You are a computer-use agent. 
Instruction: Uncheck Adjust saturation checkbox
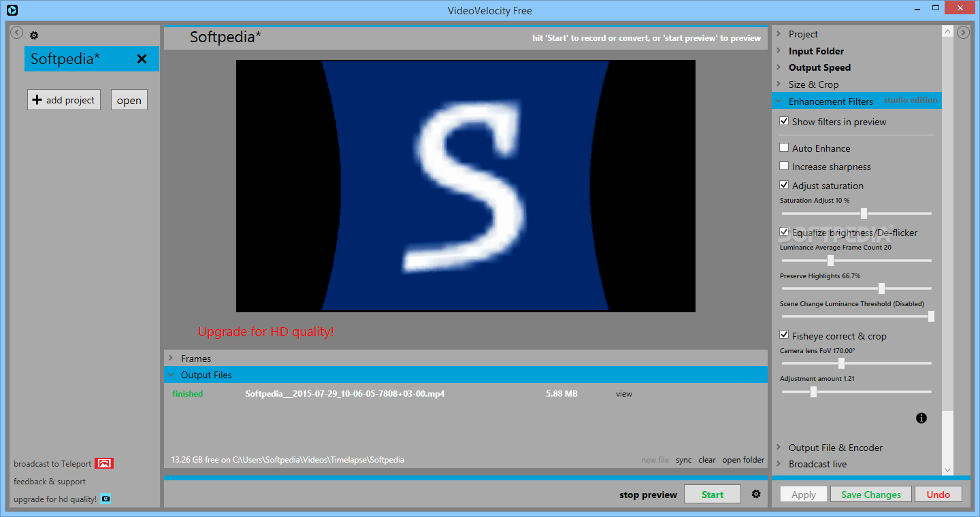784,185
